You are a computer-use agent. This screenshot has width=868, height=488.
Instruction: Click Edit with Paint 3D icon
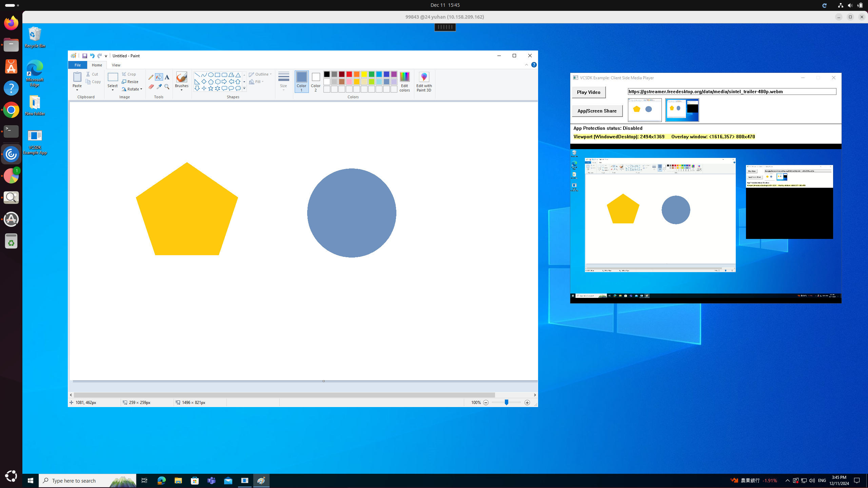424,82
